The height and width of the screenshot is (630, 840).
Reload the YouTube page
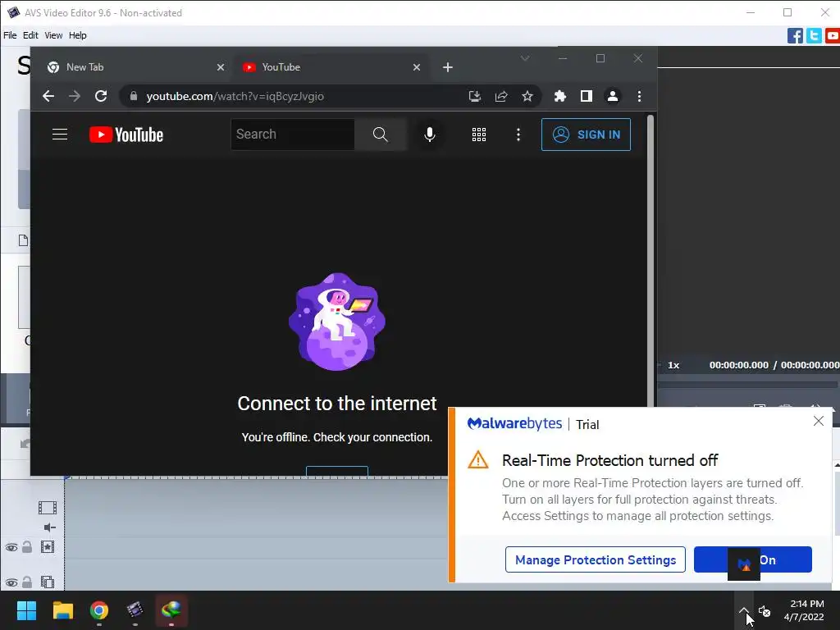101,96
